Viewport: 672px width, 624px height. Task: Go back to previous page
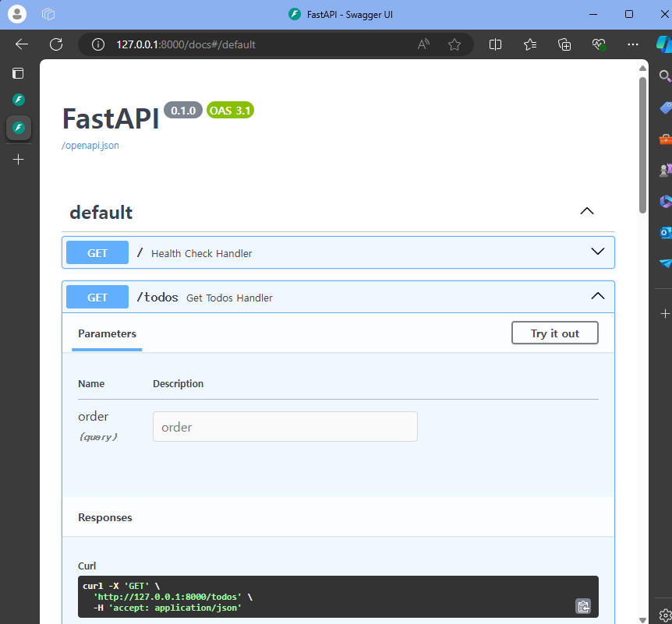click(21, 44)
